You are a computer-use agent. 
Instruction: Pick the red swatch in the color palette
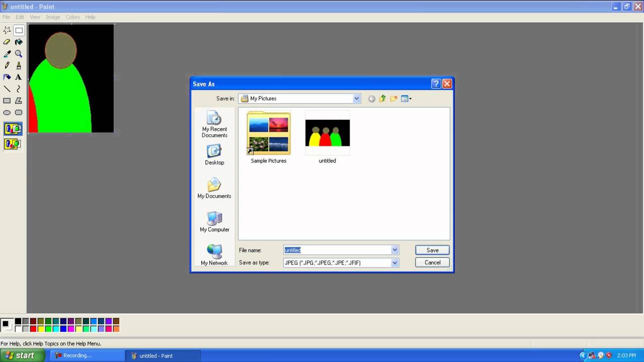(x=33, y=329)
